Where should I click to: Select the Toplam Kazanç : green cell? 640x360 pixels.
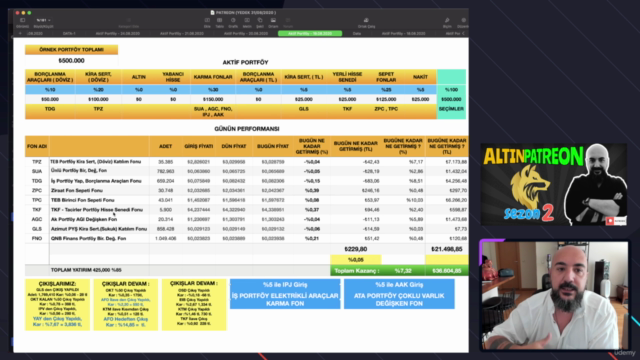356,271
